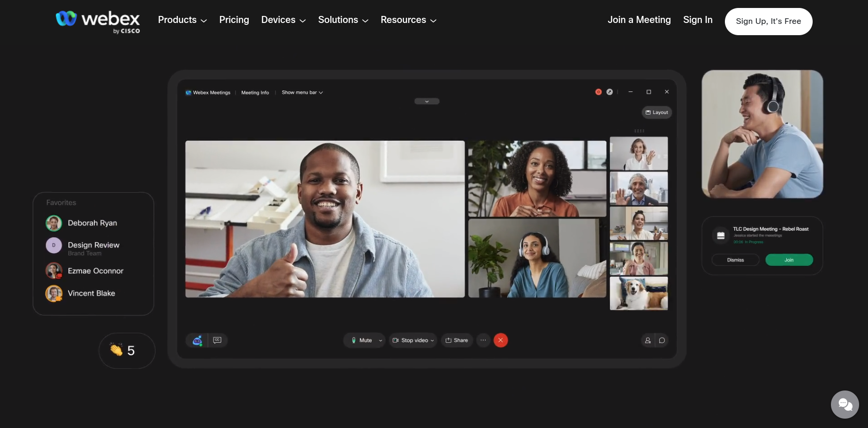868x428 pixels.
Task: Click the Share screen icon
Action: point(457,340)
